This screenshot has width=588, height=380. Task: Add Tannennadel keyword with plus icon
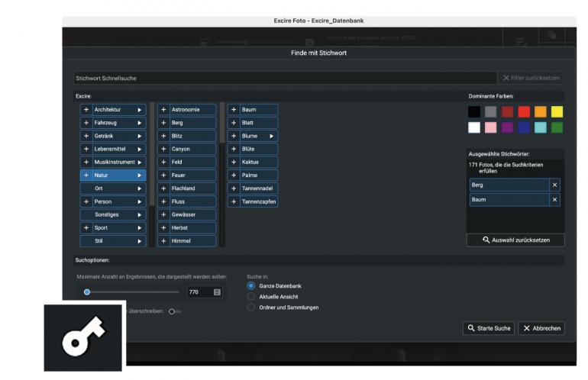234,188
